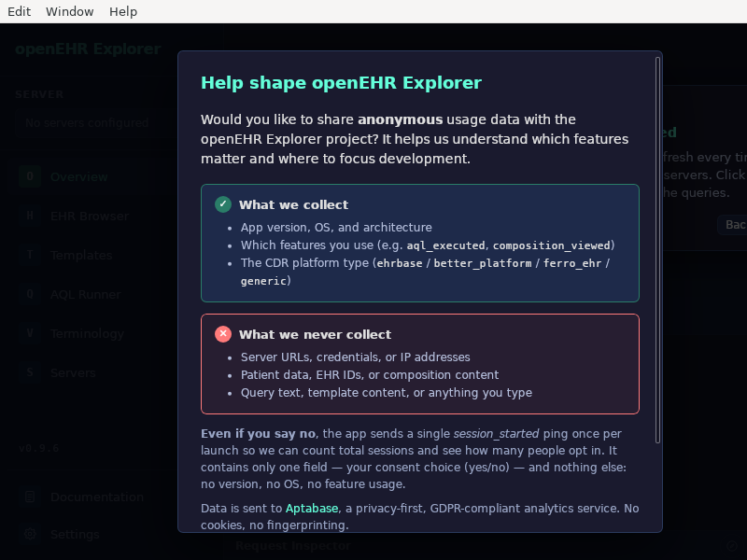Click the 'App version, OS, and architecture' bullet

336,228
